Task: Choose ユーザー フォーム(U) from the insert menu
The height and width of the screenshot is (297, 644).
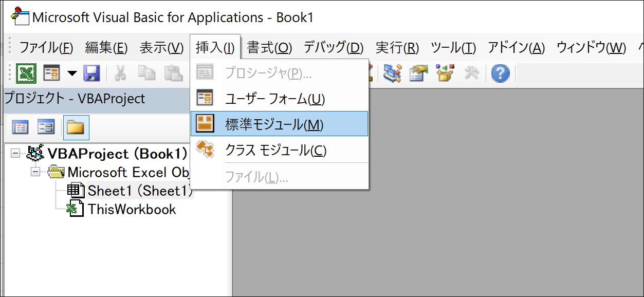Action: click(280, 99)
